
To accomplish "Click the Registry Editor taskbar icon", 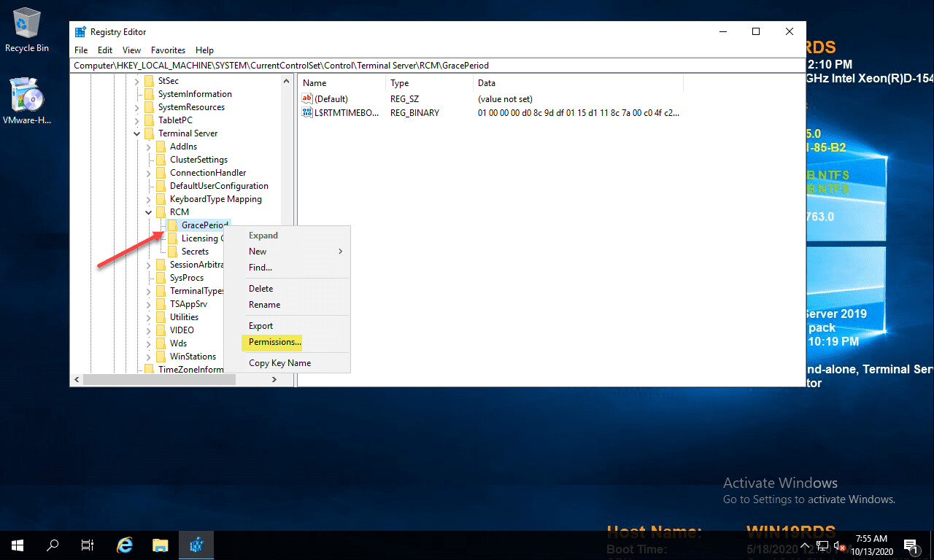I will 196,545.
